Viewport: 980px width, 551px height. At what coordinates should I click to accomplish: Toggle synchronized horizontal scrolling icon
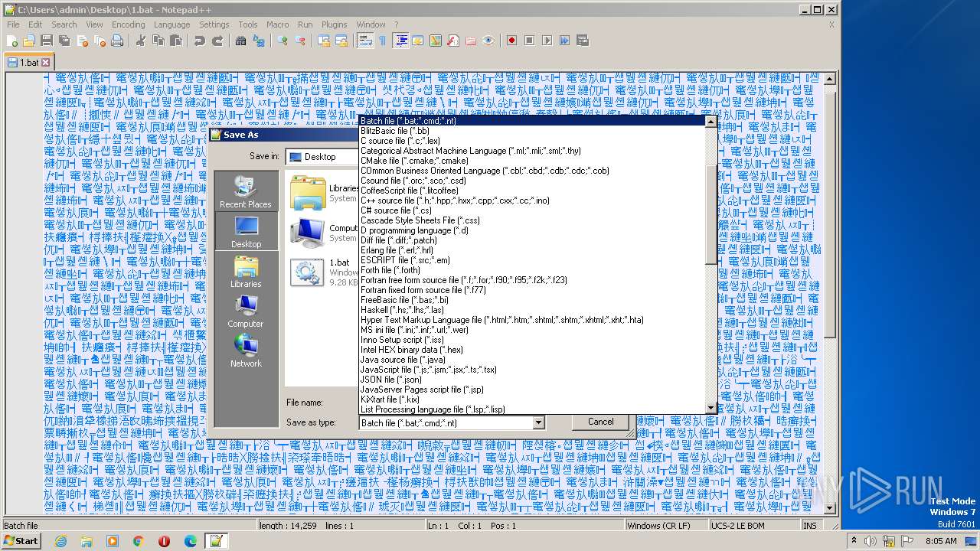(x=341, y=41)
